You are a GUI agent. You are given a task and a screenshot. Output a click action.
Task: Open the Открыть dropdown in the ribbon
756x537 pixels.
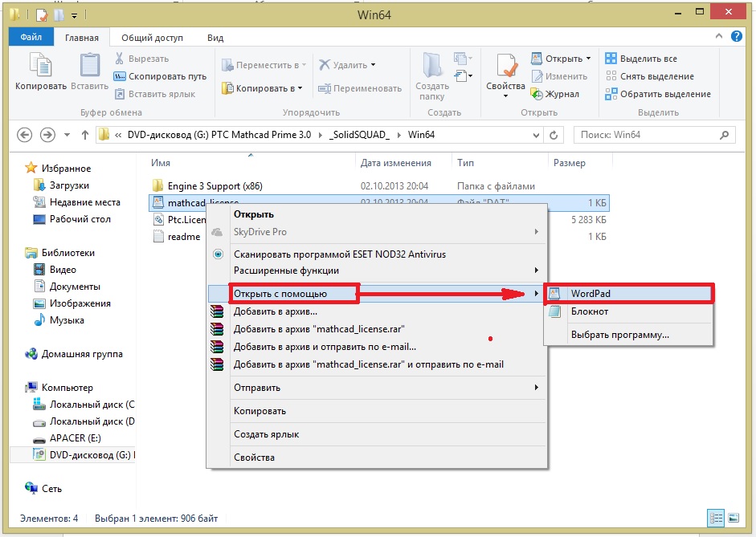pos(561,59)
